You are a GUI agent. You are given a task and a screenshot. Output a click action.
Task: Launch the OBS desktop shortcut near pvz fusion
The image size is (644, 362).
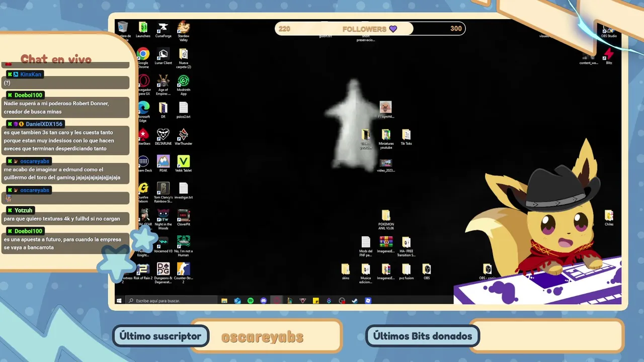[x=426, y=271]
